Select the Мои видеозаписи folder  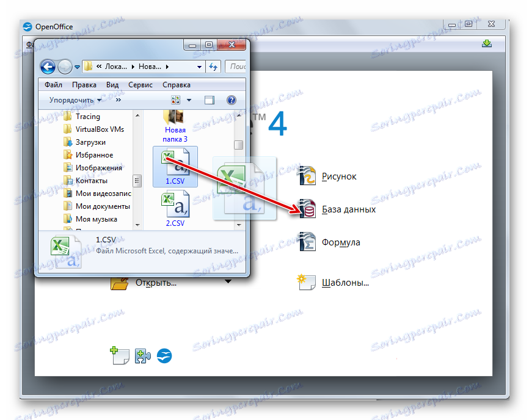point(103,194)
